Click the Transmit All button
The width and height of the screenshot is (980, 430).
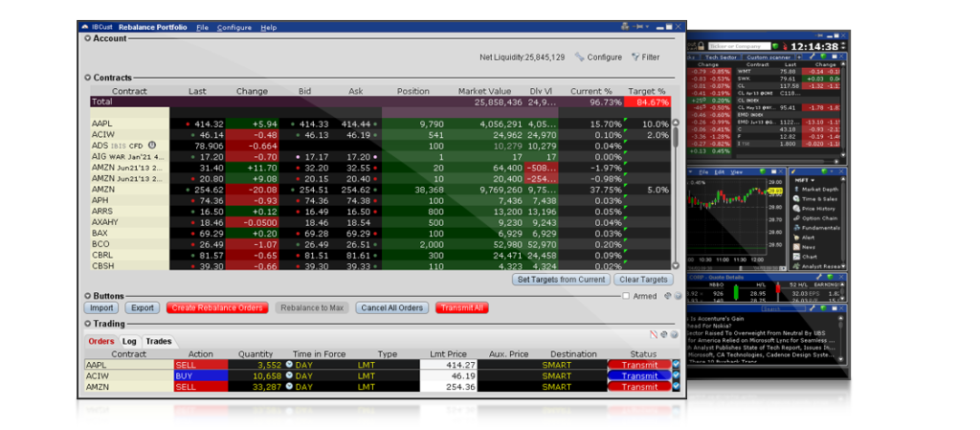coord(462,307)
